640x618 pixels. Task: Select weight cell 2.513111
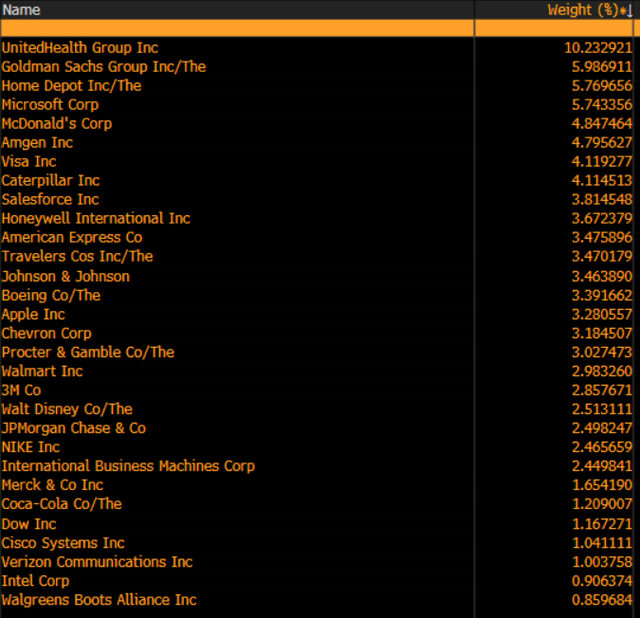click(602, 409)
